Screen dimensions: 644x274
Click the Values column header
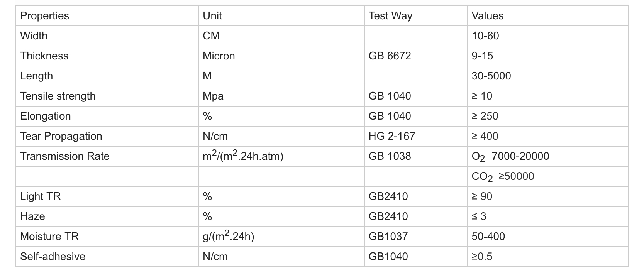[x=487, y=16]
